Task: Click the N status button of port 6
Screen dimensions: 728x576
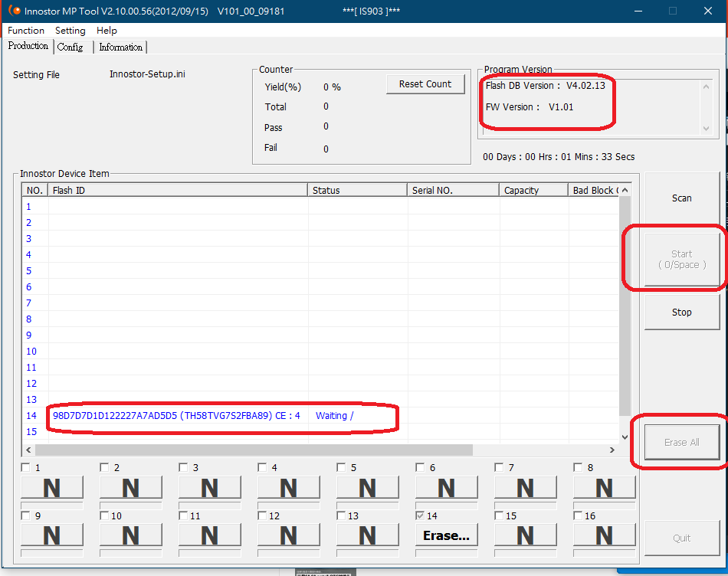Action: pos(447,487)
